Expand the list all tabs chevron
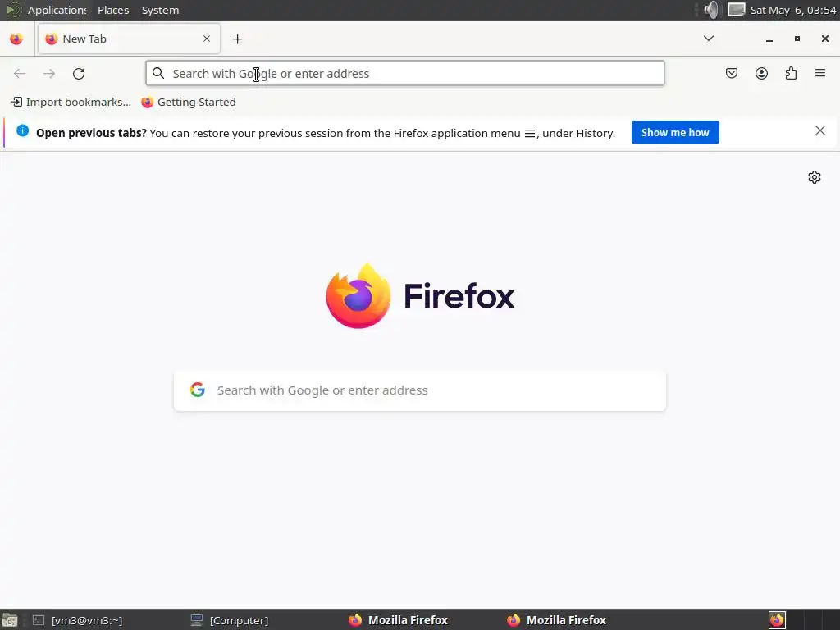This screenshot has height=630, width=840. tap(709, 39)
